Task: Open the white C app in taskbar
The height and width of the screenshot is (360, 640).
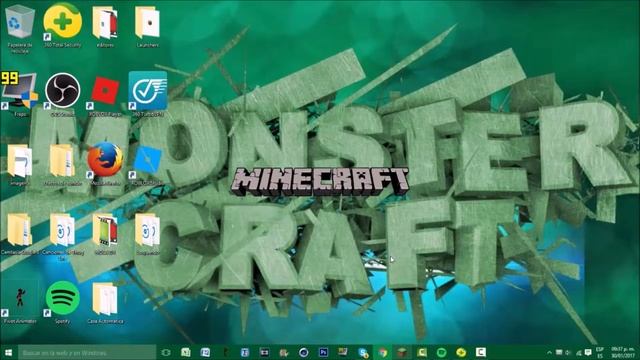Action: (x=481, y=352)
